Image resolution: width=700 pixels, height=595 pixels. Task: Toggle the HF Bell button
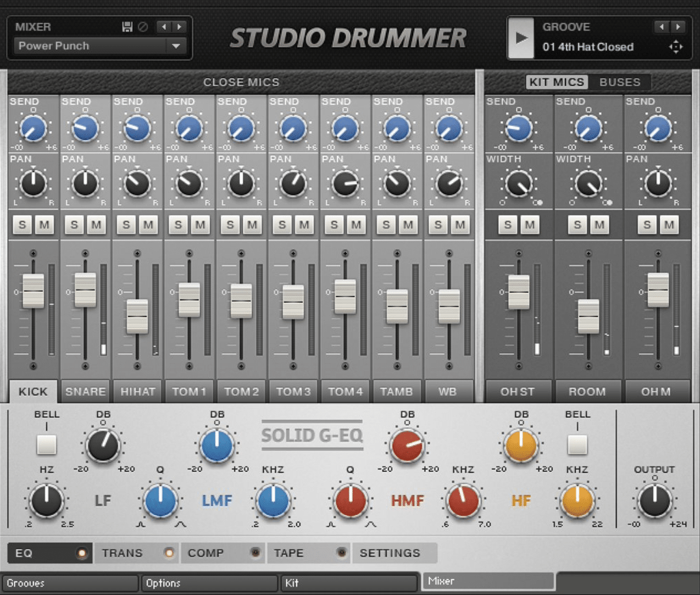(x=577, y=445)
